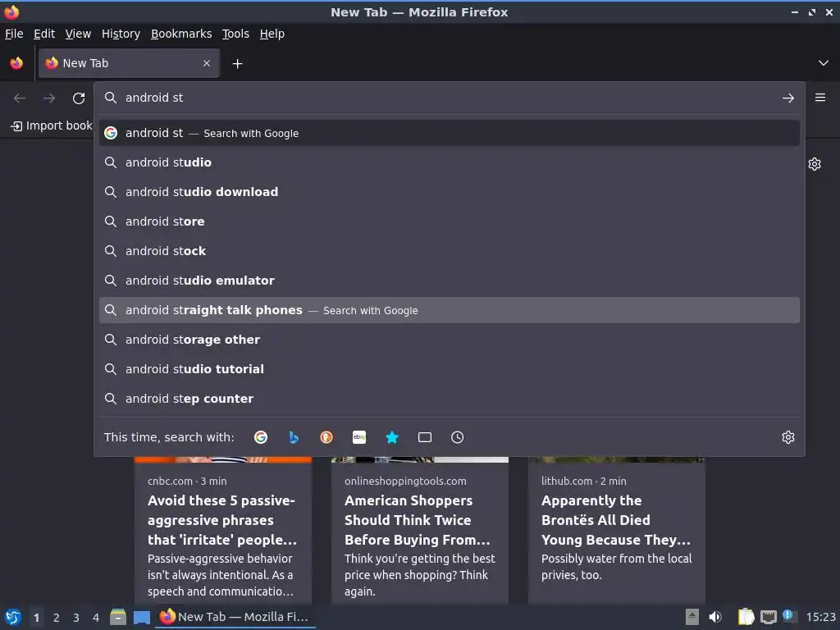Search bookmarks via star icon
840x630 pixels.
392,437
